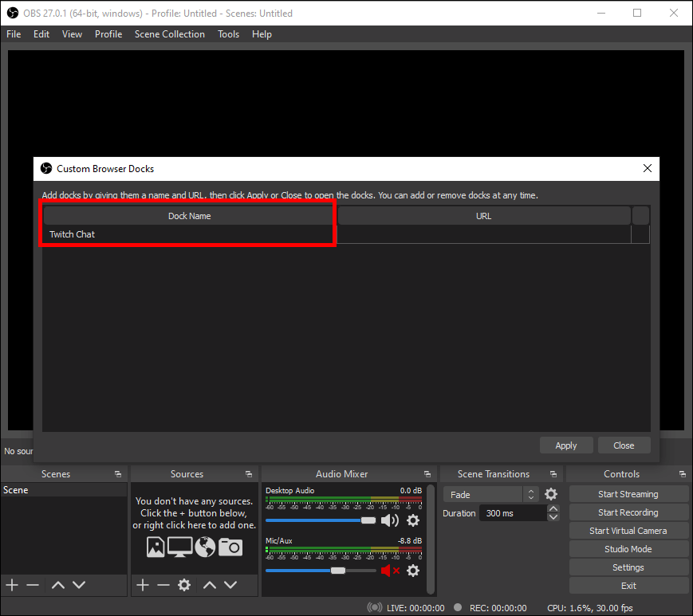Viewport: 693px width, 616px height.
Task: Move source down with arrow icon
Action: coord(230,585)
